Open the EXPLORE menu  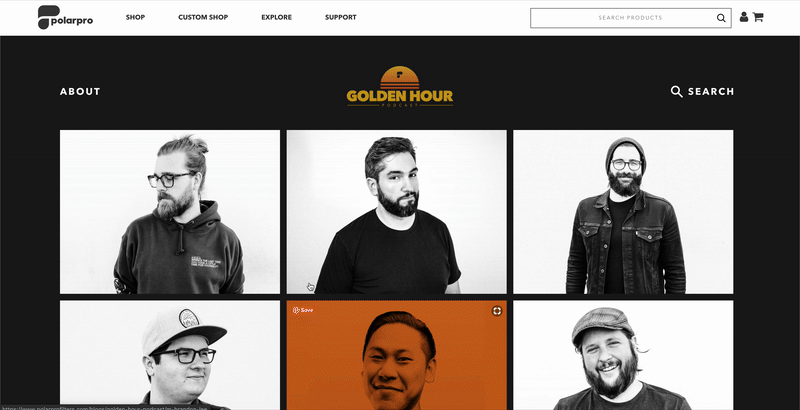tap(277, 17)
